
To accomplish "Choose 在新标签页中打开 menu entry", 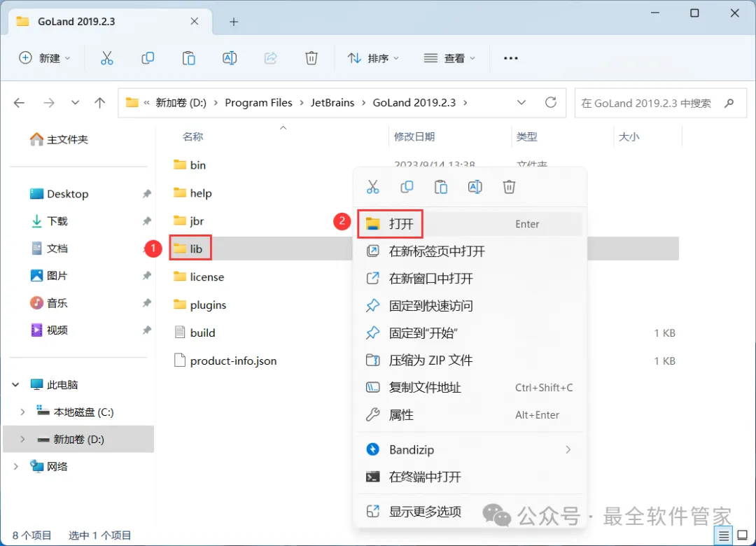I will tap(470, 251).
